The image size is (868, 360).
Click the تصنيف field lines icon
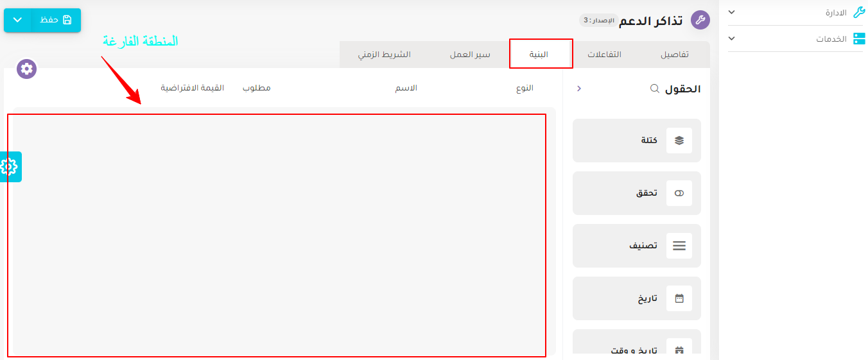679,246
